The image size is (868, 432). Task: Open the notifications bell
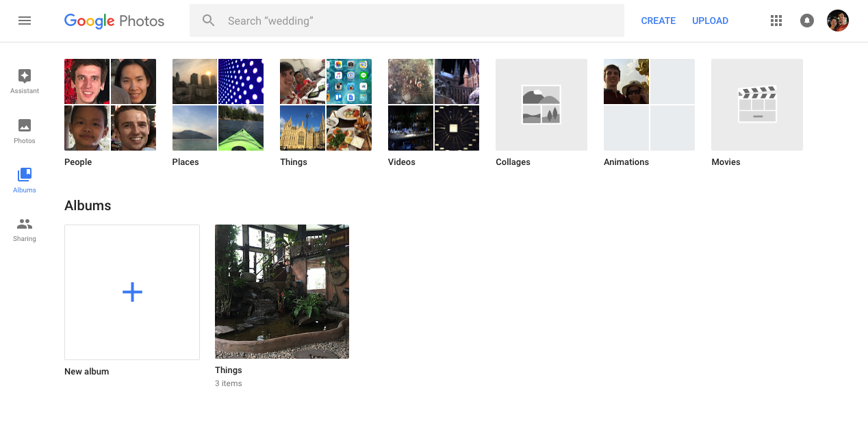point(807,21)
